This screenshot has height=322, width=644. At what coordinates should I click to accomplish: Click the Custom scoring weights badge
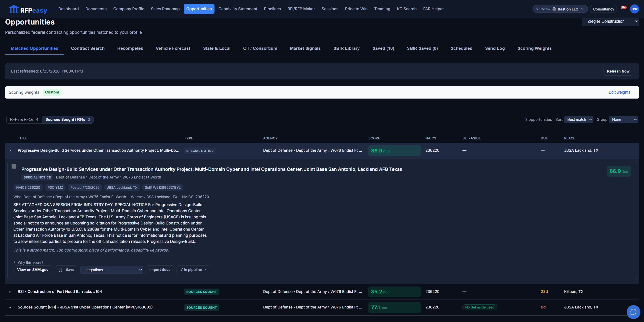(52, 92)
